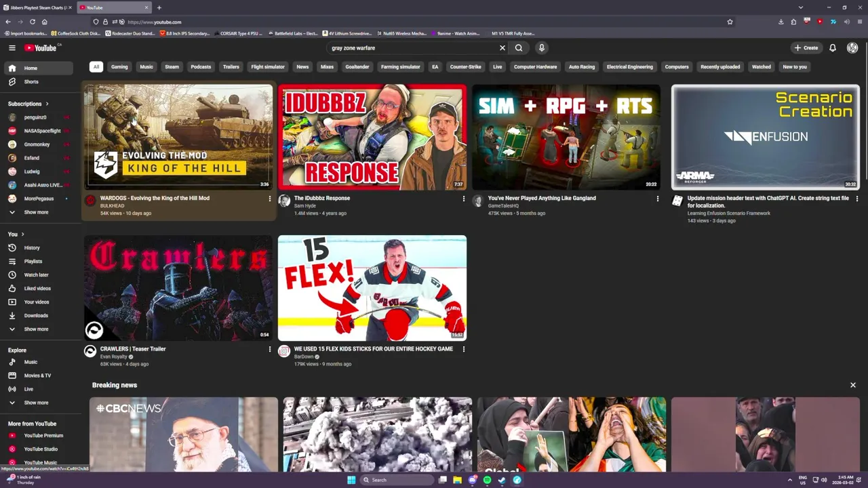Select the Counter-Strike filter chip
Image resolution: width=868 pixels, height=488 pixels.
(466, 67)
